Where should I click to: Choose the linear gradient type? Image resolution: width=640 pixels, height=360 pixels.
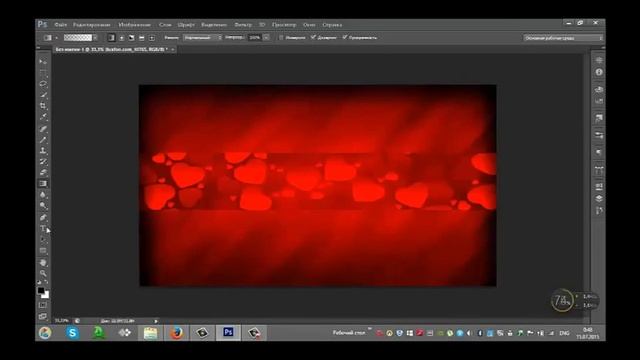point(111,38)
